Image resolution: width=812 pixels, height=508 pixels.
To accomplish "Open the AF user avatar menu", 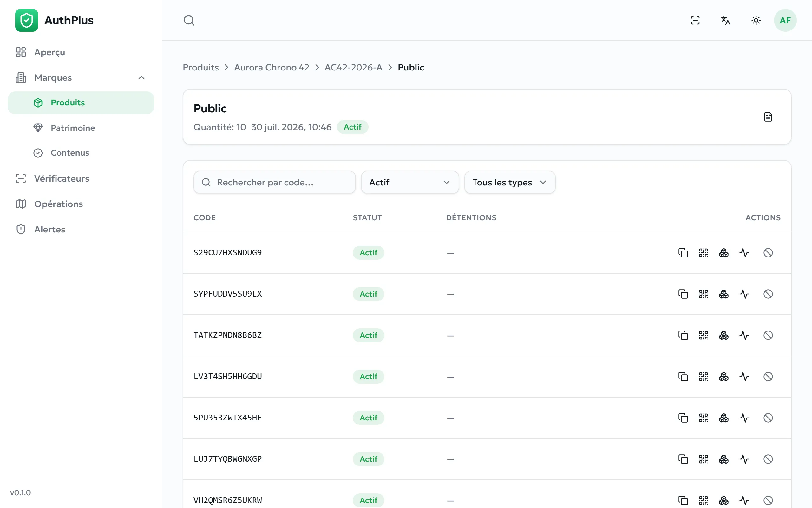I will tap(785, 20).
